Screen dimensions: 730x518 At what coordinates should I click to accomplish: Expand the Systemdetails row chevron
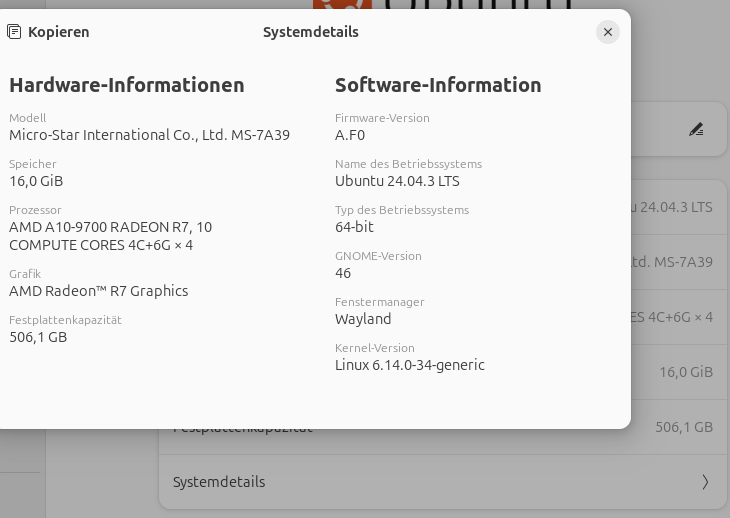point(705,482)
